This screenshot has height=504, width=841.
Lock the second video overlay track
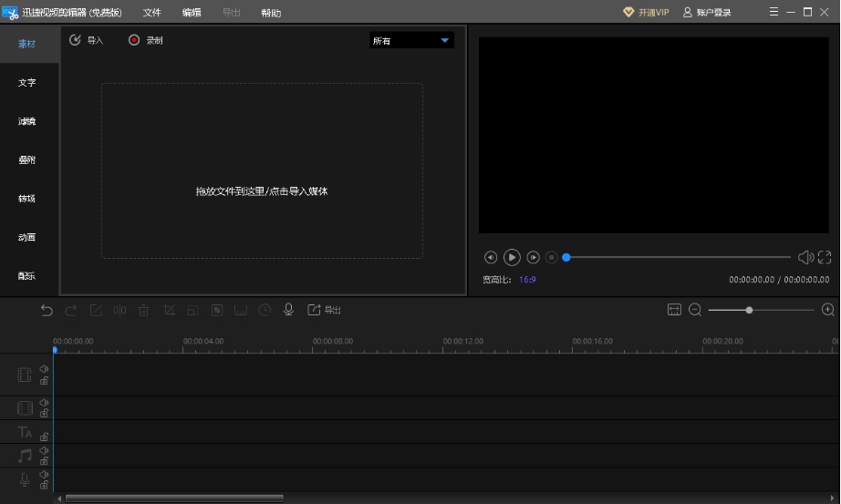44,414
